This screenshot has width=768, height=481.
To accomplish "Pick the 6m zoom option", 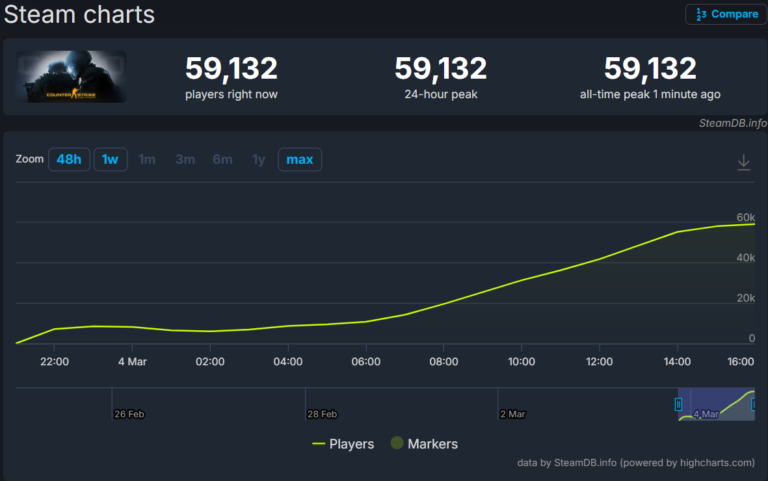I will pos(222,159).
